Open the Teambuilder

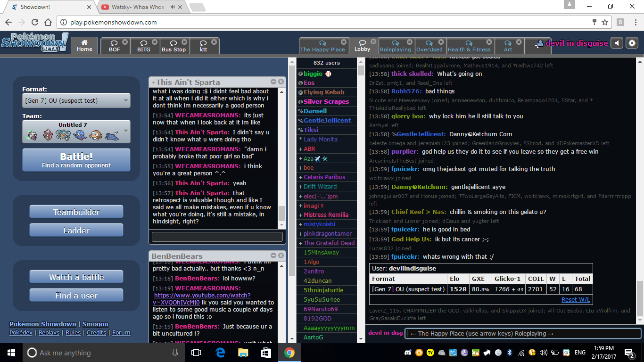coord(76,212)
